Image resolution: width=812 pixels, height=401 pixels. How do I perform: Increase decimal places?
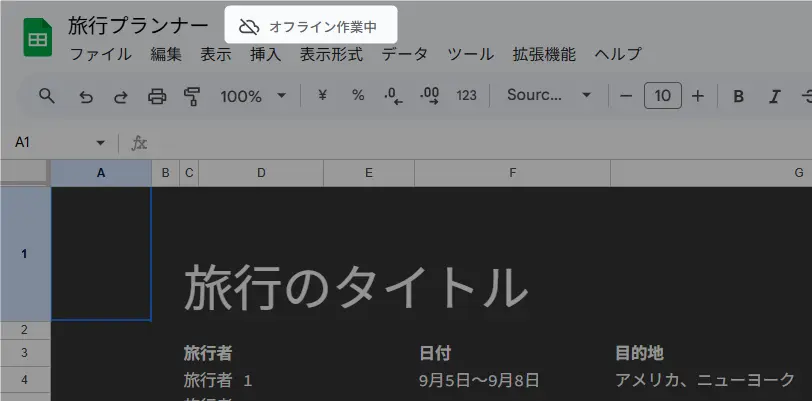[430, 96]
